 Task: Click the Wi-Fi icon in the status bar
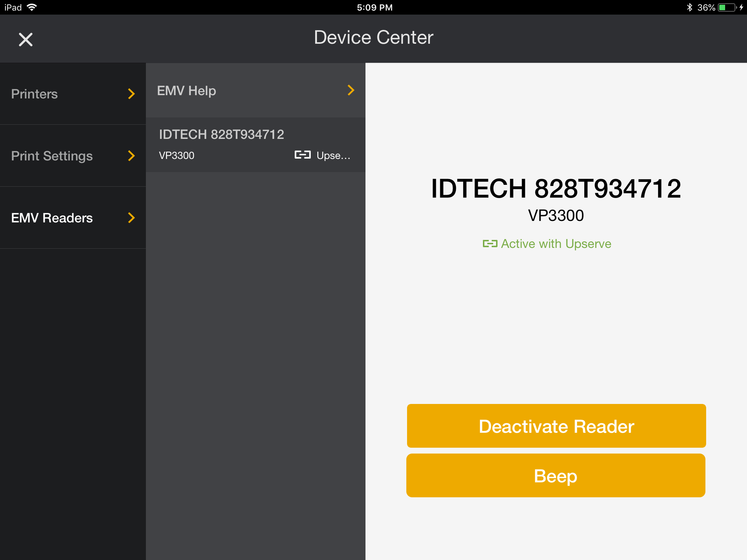[x=32, y=7]
